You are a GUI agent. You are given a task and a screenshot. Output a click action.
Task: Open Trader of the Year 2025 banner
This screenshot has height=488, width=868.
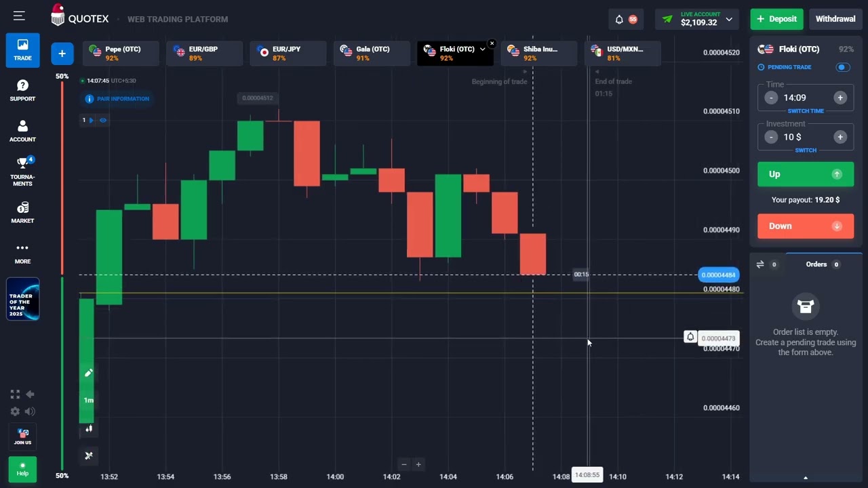click(22, 299)
